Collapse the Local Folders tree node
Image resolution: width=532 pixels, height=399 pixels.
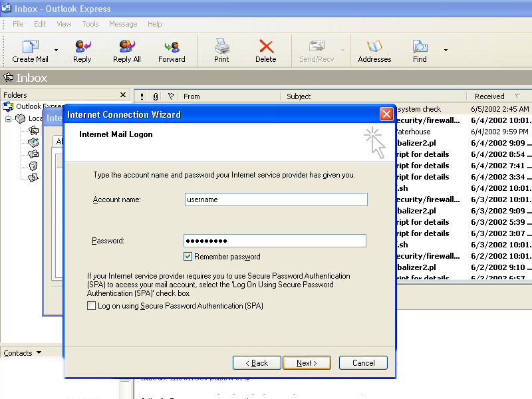(x=8, y=119)
